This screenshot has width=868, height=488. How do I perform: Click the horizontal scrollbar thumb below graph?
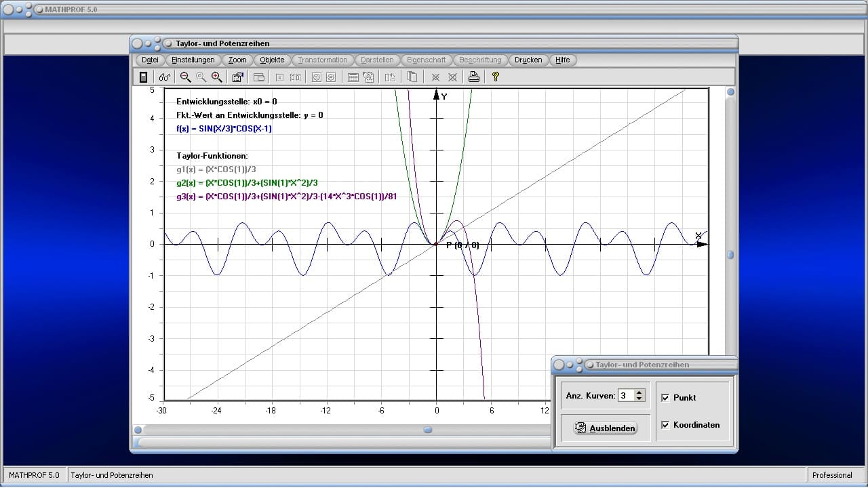coord(428,430)
